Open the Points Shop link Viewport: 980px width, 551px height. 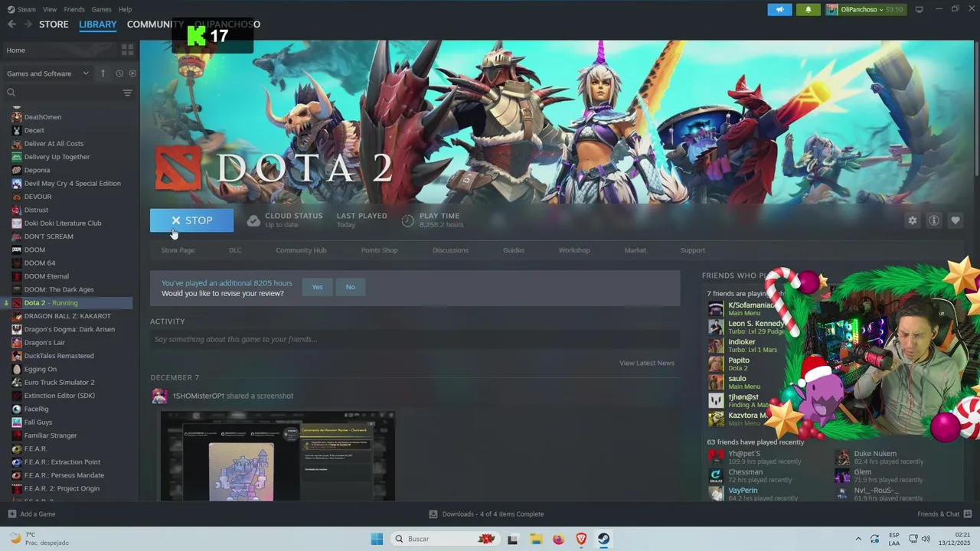point(379,250)
